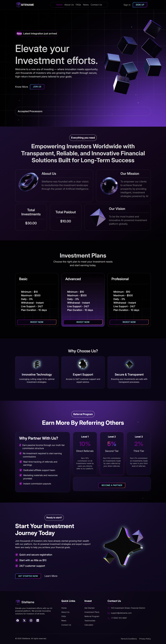This screenshot has height=644, width=166.
Task: Click checkmark beside Instant commission payouts
Action: (21, 483)
